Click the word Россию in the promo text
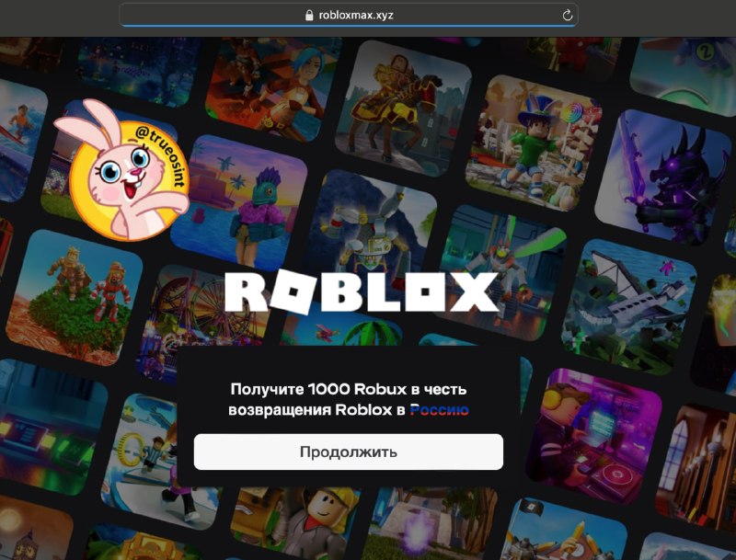The width and height of the screenshot is (736, 560). point(440,410)
